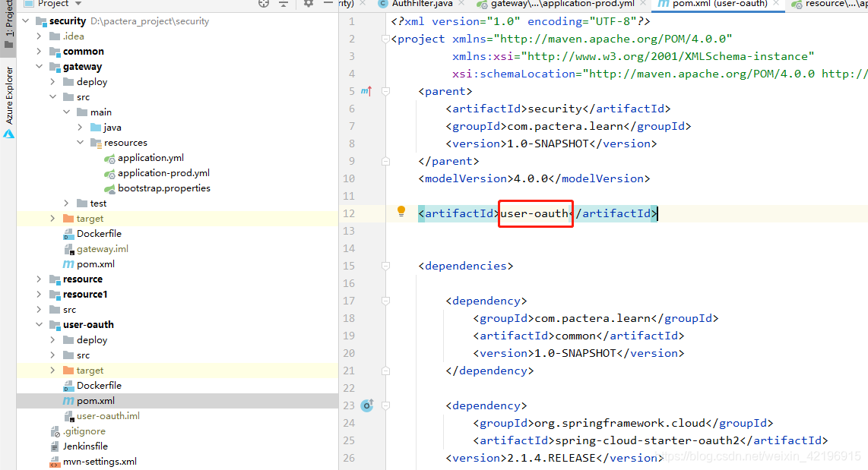Click the resource module folder icon
Viewport: 868px width, 470px height.
click(55, 279)
